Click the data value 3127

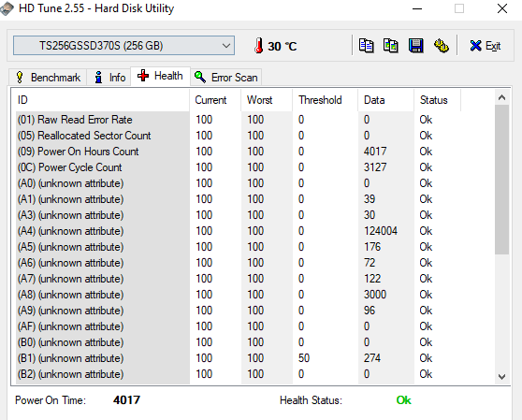(x=375, y=167)
